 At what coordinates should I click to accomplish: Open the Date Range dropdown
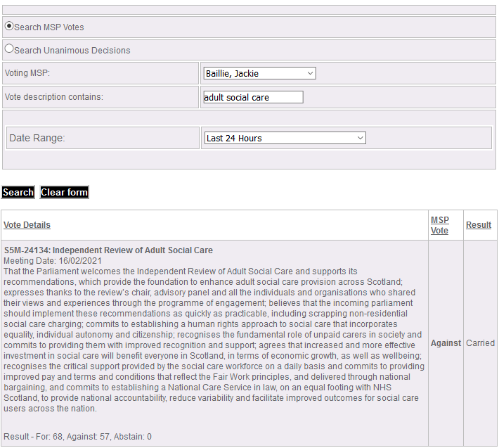[x=285, y=138]
